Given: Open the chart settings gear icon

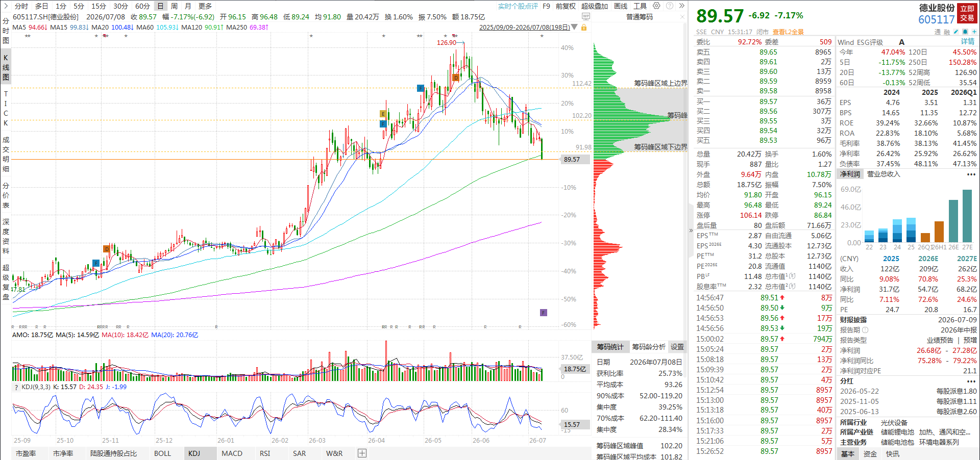Looking at the screenshot, I should (656, 6).
